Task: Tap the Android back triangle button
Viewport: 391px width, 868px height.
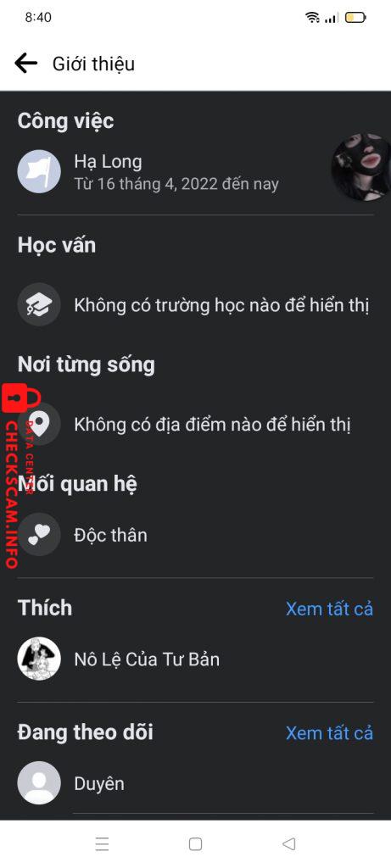Action: [288, 843]
